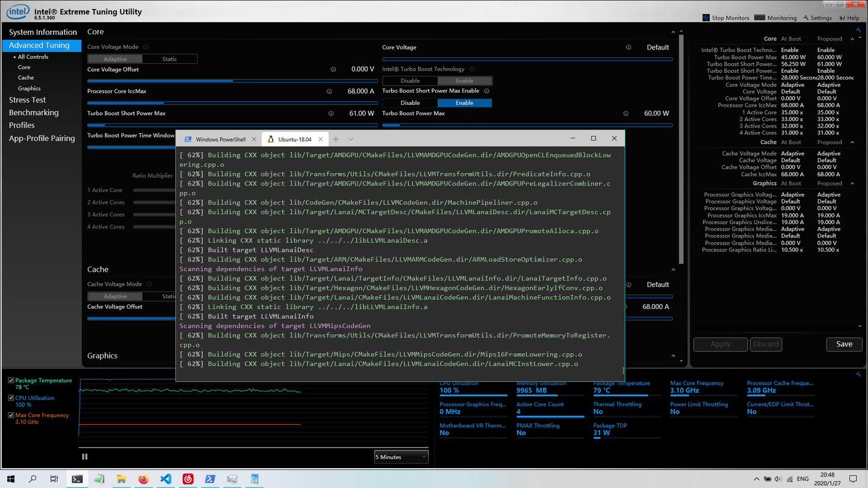Collapse the Core section header chevron
This screenshot has height=488, width=868.
click(673, 31)
